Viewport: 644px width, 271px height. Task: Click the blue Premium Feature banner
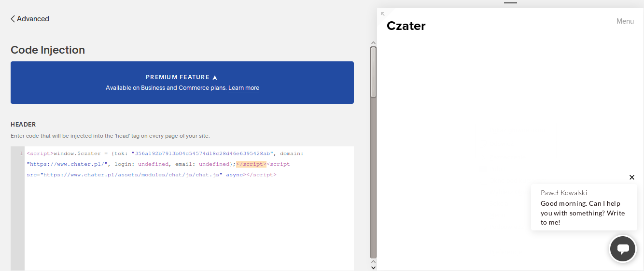(x=182, y=83)
